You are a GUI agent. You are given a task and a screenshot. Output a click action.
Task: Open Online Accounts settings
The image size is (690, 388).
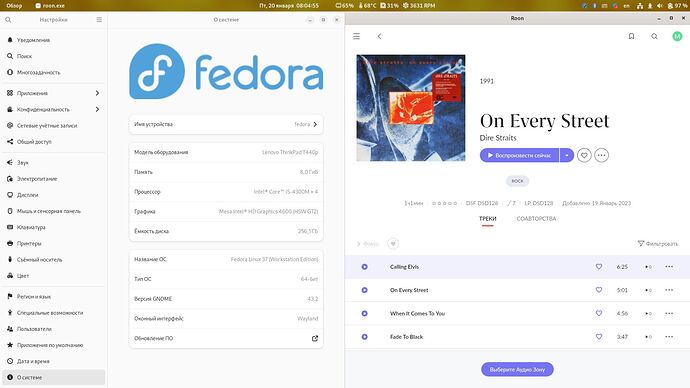(x=54, y=126)
